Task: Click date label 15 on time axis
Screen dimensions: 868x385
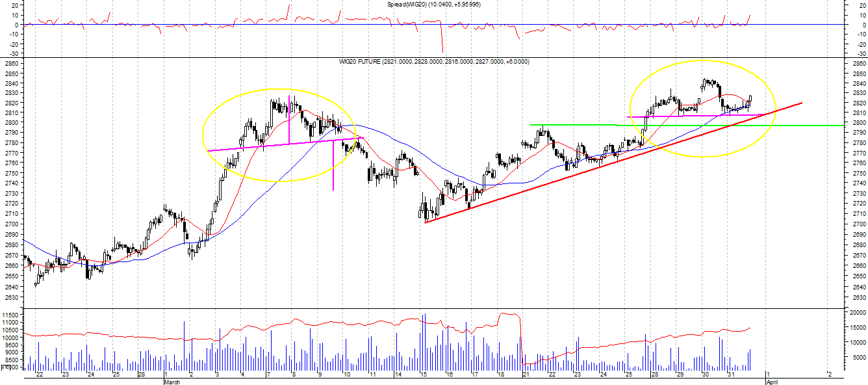Action: point(424,375)
